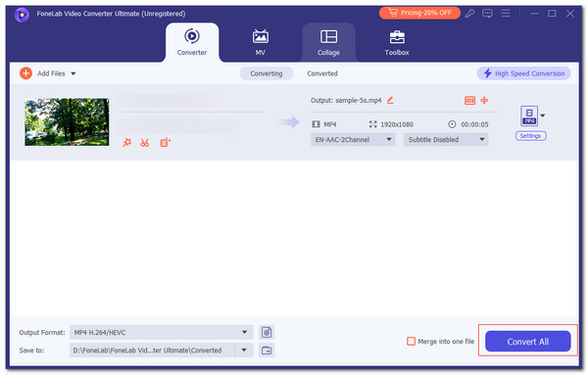Open the enhance video wand icon
588x375 pixels.
[x=127, y=142]
